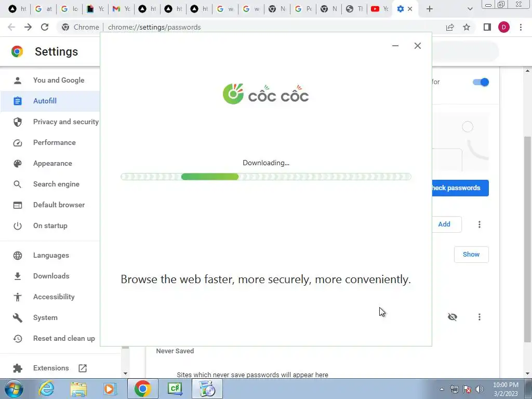Show hidden system tray icons
The image size is (532, 399).
(442, 389)
